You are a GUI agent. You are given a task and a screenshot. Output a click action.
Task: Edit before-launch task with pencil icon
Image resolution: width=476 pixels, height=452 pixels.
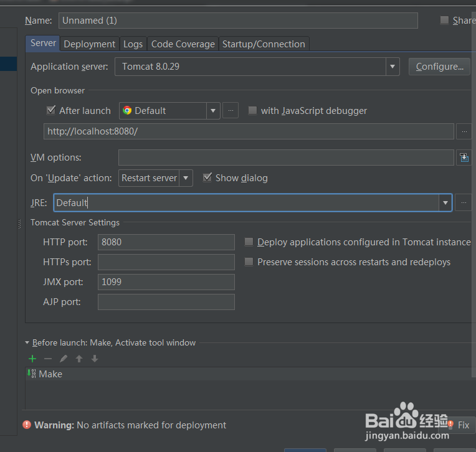pos(64,359)
